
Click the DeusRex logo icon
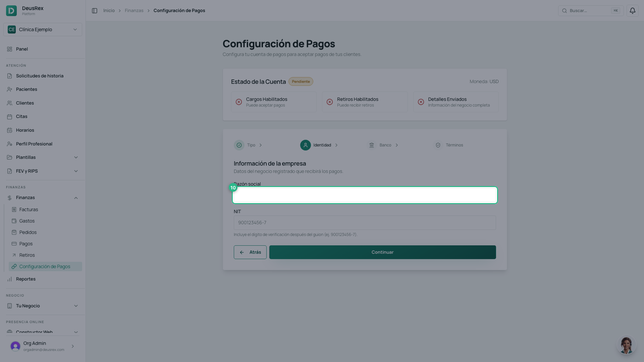(11, 11)
